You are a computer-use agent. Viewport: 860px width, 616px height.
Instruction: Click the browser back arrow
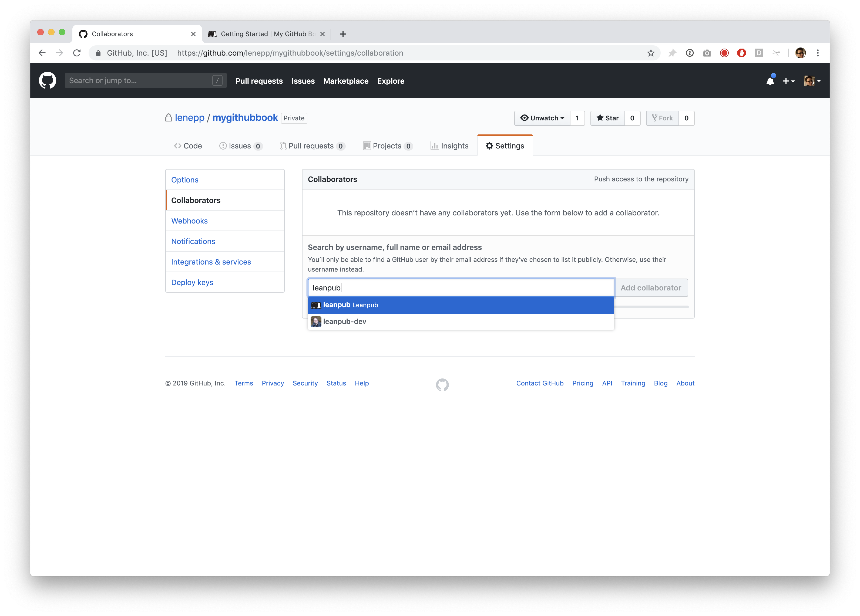click(x=42, y=53)
